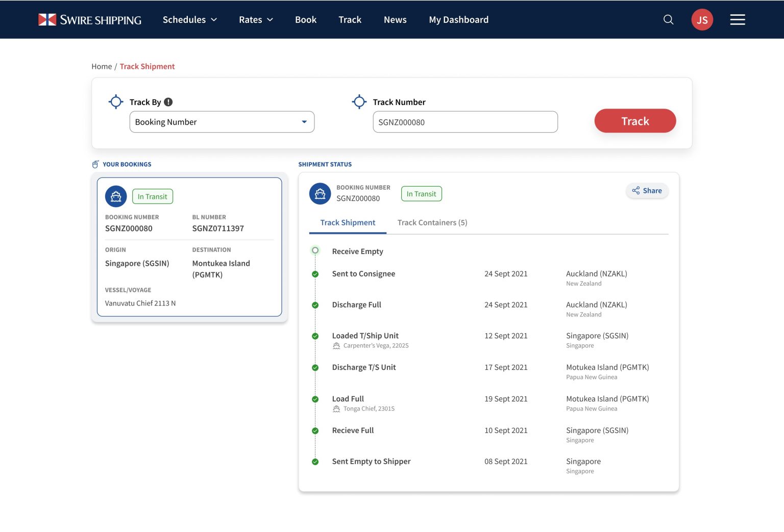Click SGNZ000080 in the booking card
This screenshot has width=784, height=532.
[x=129, y=229]
